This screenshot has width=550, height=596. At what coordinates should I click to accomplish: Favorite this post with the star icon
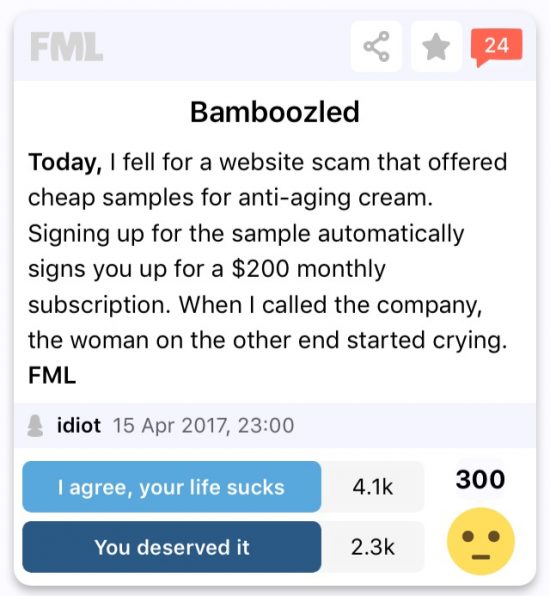pyautogui.click(x=436, y=46)
